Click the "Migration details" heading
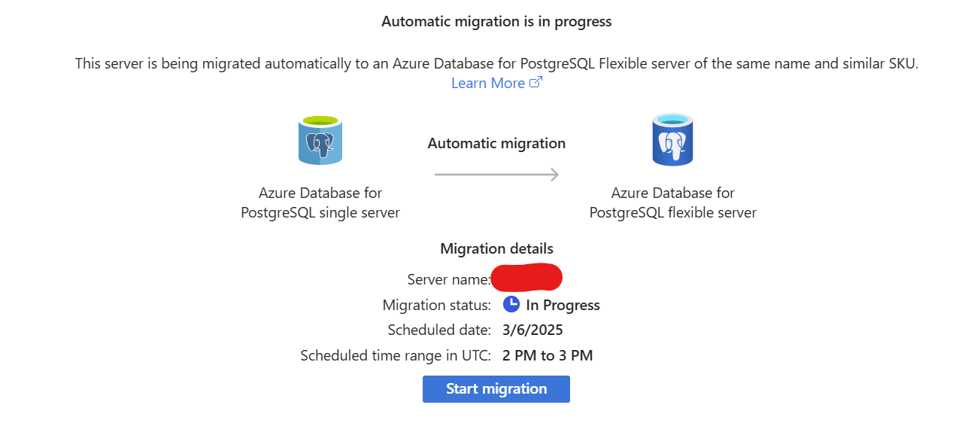This screenshot has width=980, height=423. click(x=496, y=248)
